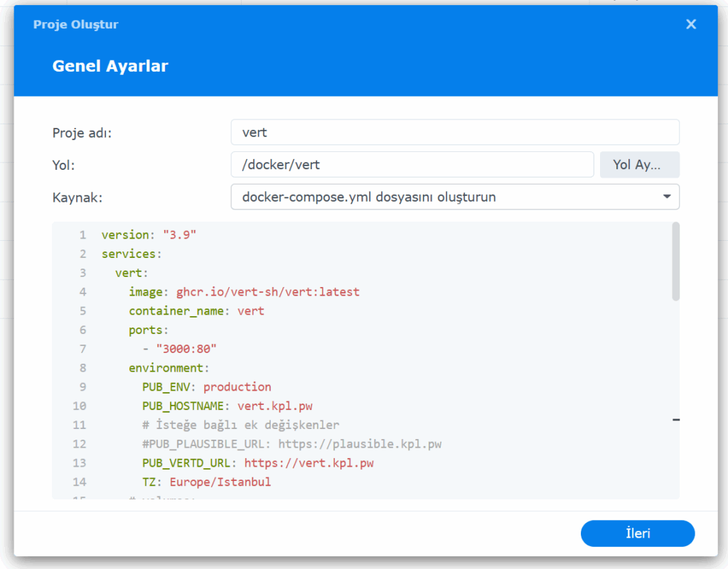
Task: Click the container_name: vert line
Action: tap(196, 311)
